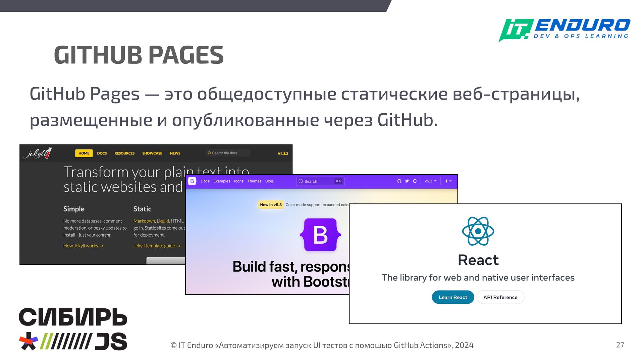The width and height of the screenshot is (644, 362).
Task: Follow the 'Jekyll template guide' link
Action: click(157, 246)
